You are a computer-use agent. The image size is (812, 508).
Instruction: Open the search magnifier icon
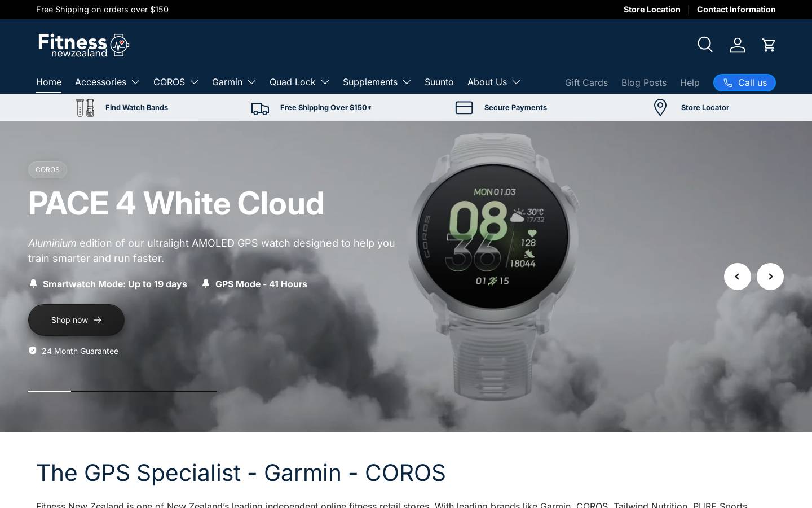click(x=705, y=45)
